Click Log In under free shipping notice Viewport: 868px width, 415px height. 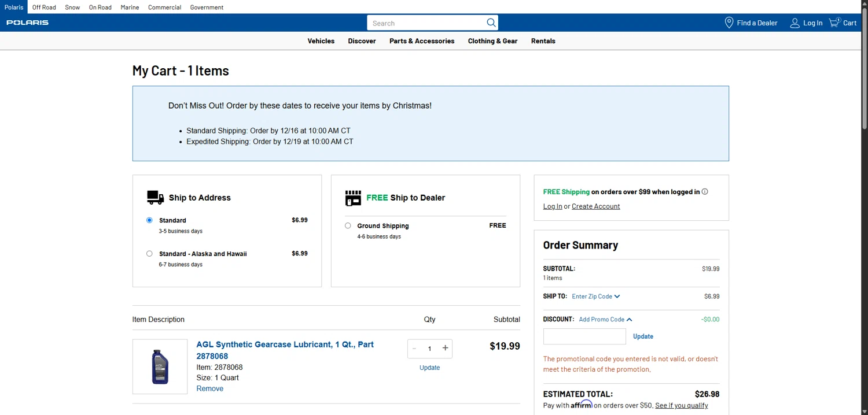click(553, 206)
